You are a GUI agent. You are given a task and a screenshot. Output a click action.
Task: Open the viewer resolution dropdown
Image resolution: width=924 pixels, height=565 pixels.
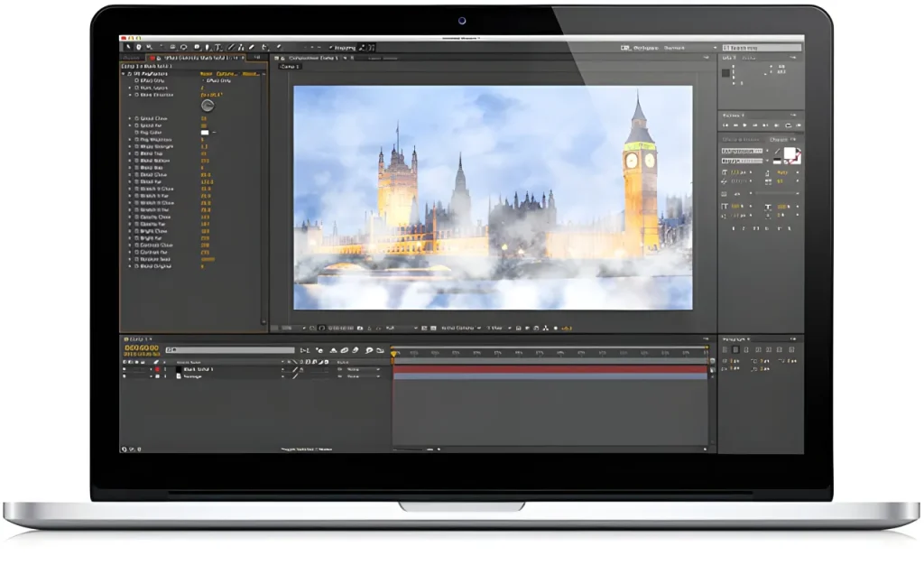point(402,329)
